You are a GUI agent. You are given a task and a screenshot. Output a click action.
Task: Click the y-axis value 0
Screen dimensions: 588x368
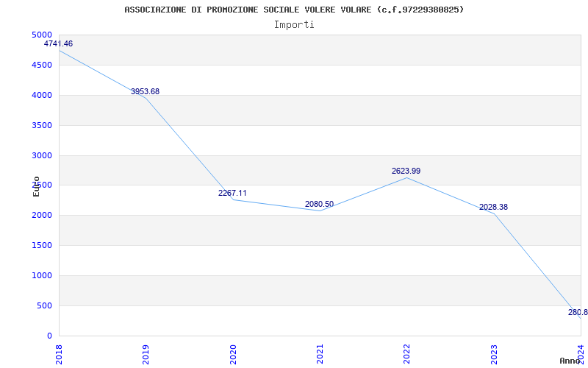[x=49, y=336]
